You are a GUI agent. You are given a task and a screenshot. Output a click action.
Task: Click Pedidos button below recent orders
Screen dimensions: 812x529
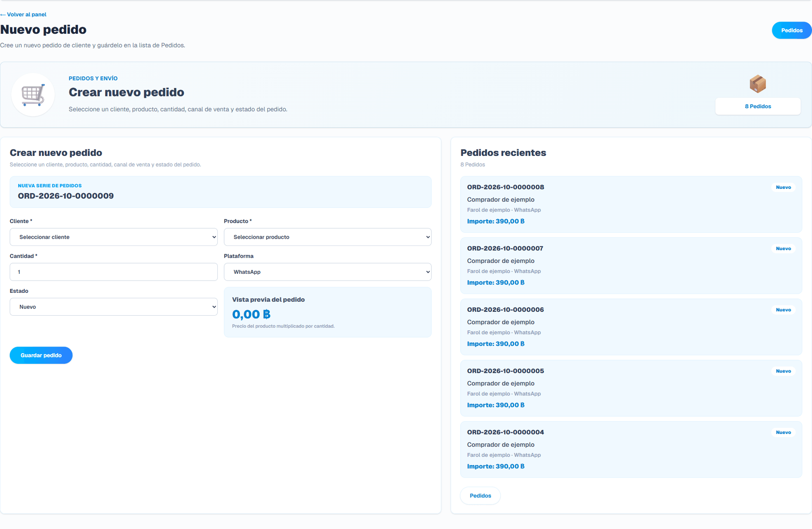480,496
